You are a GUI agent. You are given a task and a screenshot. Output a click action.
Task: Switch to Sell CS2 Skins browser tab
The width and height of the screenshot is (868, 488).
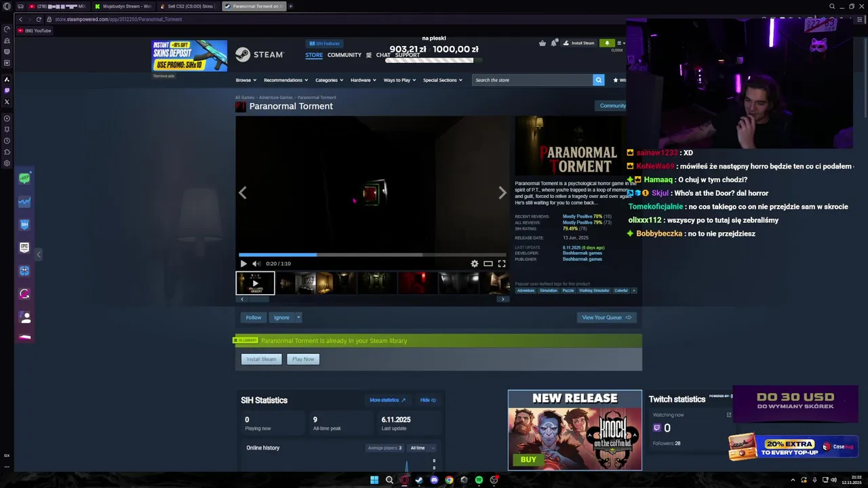coord(187,6)
